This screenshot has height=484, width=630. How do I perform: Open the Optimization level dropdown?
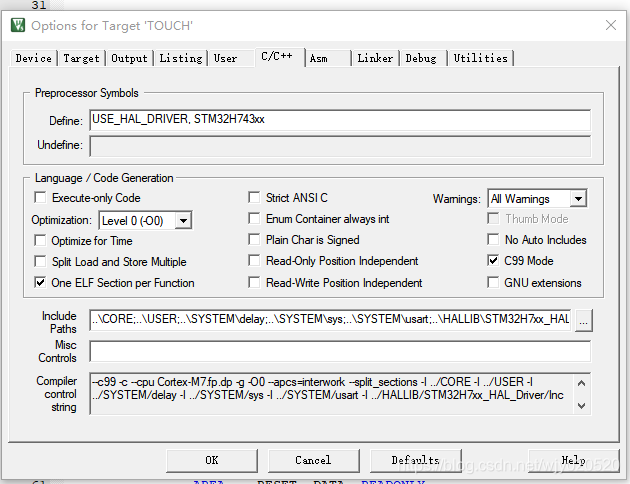(x=183, y=221)
